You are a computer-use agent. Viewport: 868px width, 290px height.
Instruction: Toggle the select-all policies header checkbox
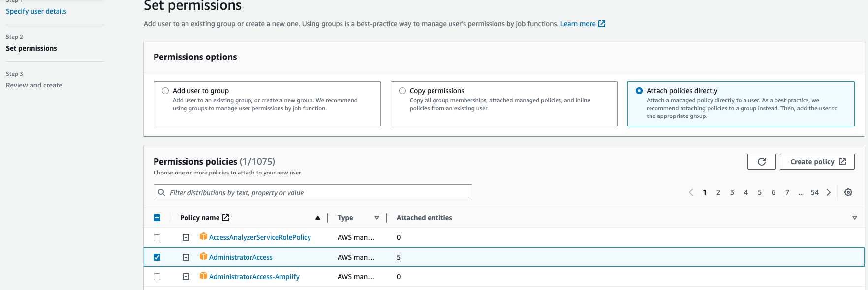pyautogui.click(x=157, y=218)
